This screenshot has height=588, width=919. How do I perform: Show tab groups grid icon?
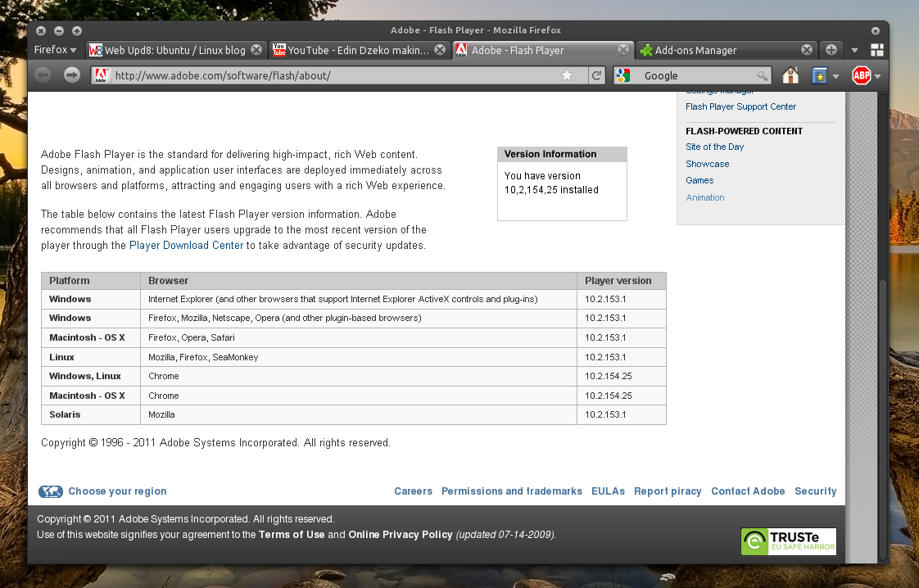pyautogui.click(x=876, y=50)
